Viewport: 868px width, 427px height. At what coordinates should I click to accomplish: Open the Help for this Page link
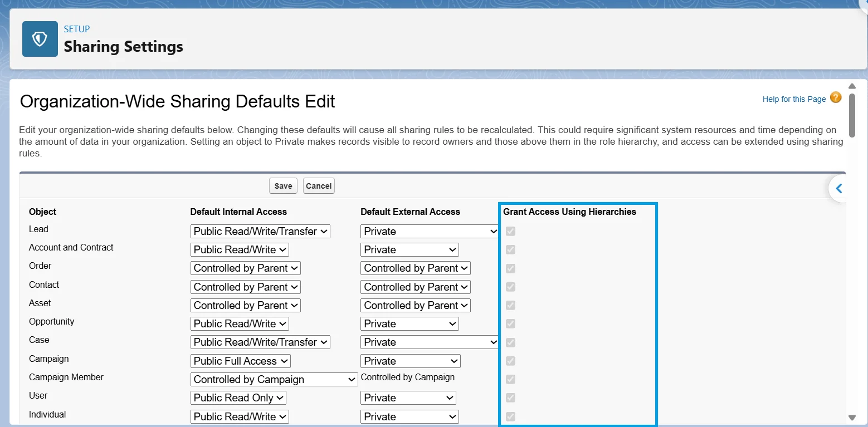click(794, 99)
